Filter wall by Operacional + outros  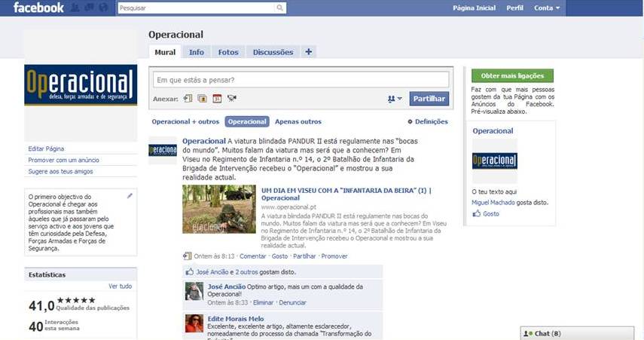(x=185, y=121)
